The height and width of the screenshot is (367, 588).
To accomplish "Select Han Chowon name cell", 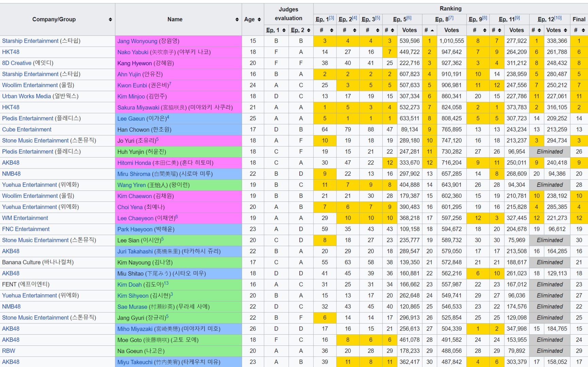I will (178, 129).
